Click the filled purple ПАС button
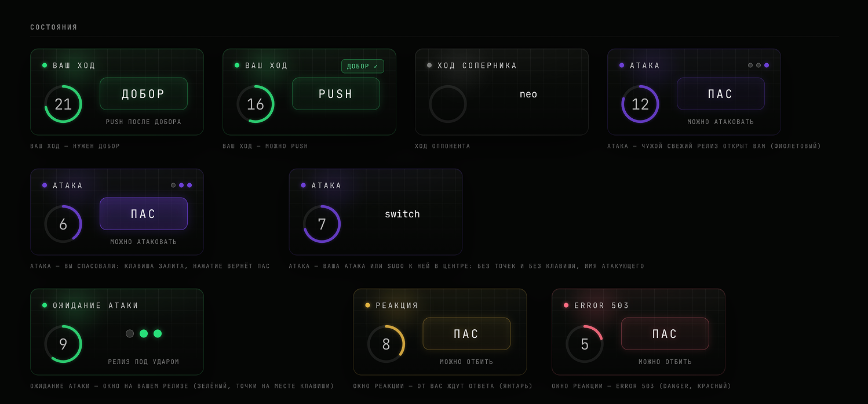 point(144,214)
